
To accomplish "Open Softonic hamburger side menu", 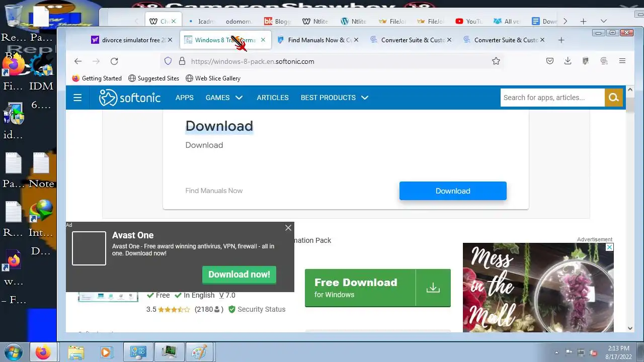I will point(77,98).
